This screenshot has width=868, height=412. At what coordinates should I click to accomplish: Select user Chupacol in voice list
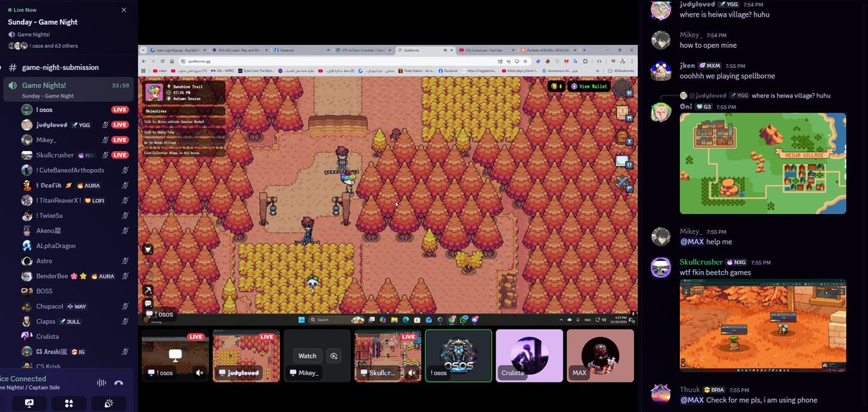click(x=76, y=306)
